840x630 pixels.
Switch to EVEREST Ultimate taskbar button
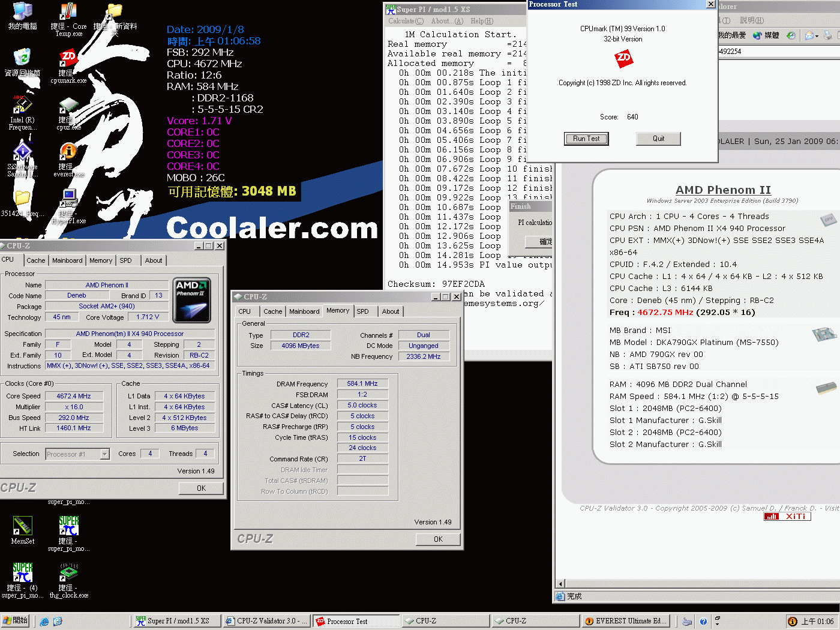pos(625,622)
